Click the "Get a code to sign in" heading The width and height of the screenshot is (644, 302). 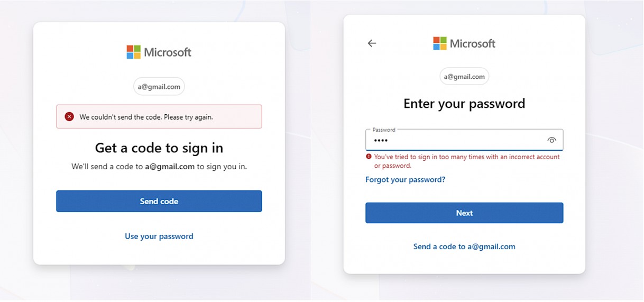[159, 148]
